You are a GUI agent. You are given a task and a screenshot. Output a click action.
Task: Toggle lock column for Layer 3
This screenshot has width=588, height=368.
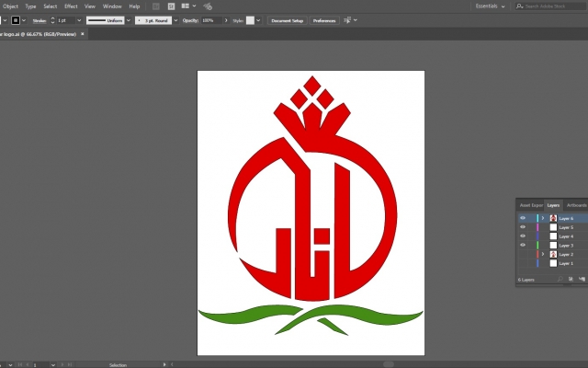point(531,246)
